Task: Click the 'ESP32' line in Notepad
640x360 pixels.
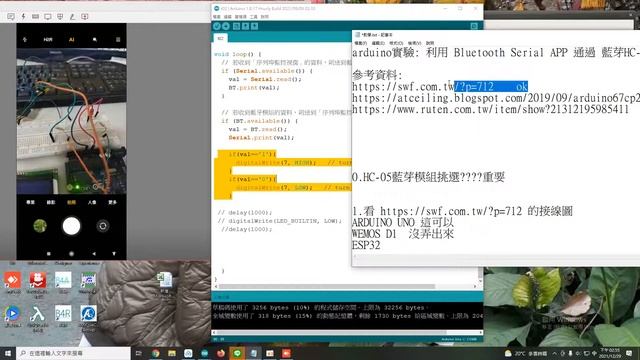Action: (x=366, y=245)
